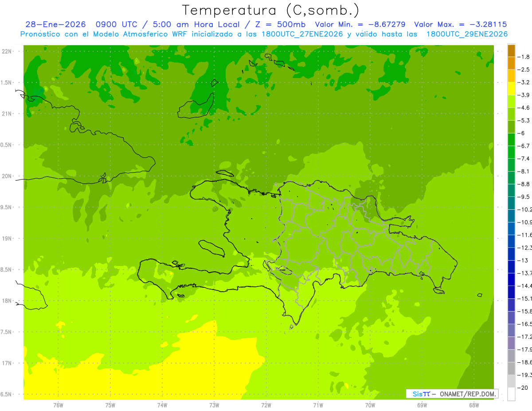Click the '21N' latitude label
This screenshot has height=411, width=532.
(x=7, y=114)
